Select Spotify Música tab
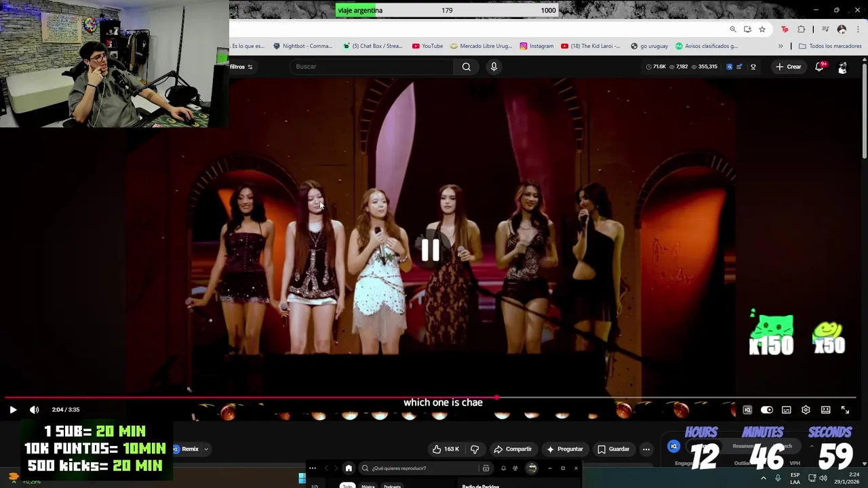The height and width of the screenshot is (488, 868). pos(368,486)
